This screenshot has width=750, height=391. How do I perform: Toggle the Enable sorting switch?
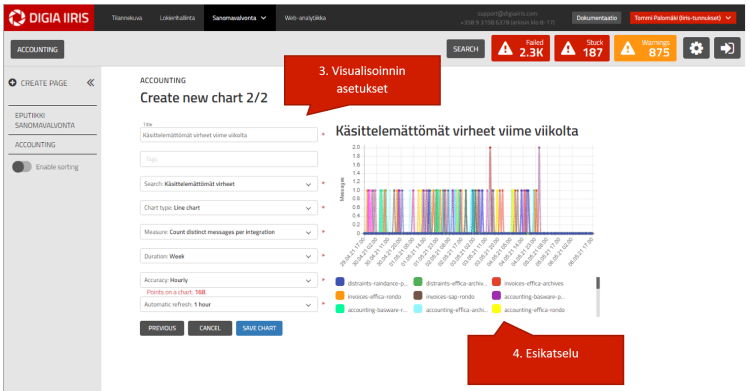[x=22, y=167]
